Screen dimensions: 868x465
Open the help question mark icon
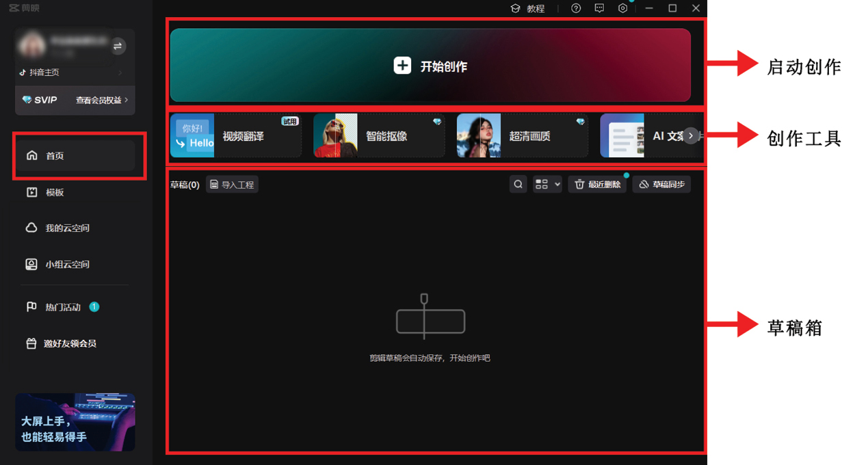click(576, 8)
